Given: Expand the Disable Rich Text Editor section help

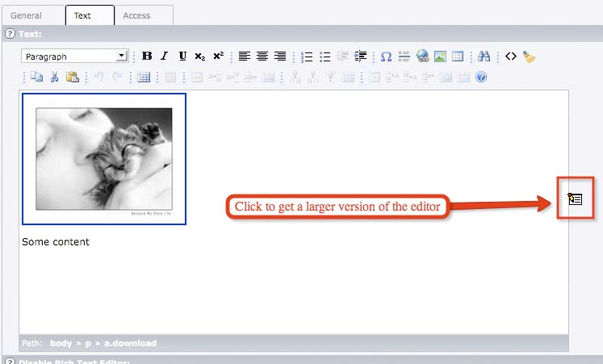Looking at the screenshot, I should click(x=10, y=360).
